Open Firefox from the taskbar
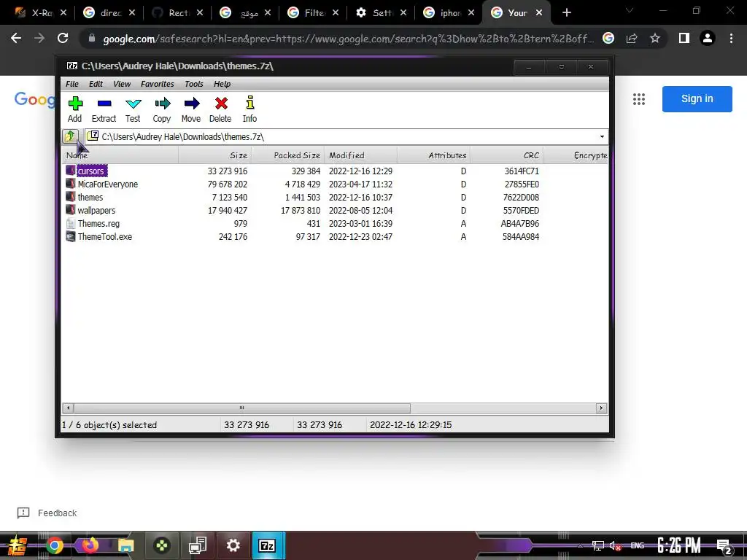Image resolution: width=747 pixels, height=560 pixels. tap(90, 545)
